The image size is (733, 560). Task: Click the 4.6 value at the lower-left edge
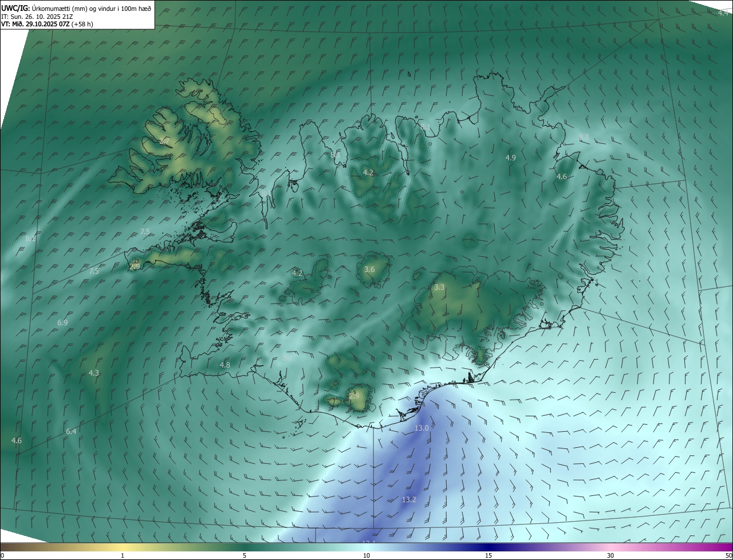(17, 441)
